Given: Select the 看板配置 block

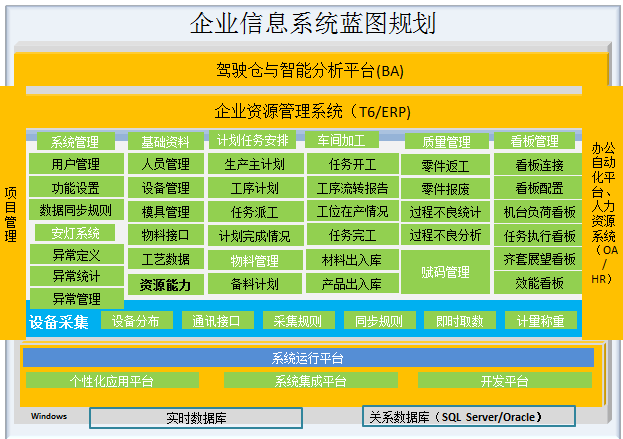Looking at the screenshot, I should coord(539,188).
